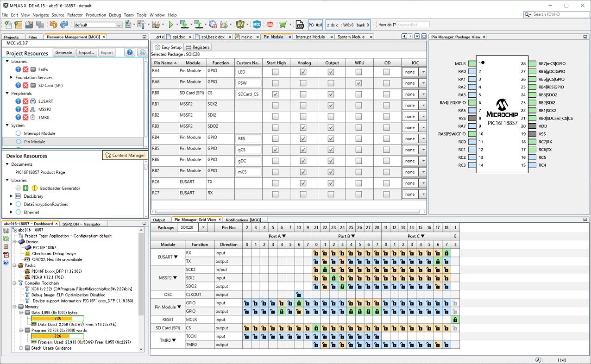Click the Import... button
Viewport: 591px width, 364px height.
tap(87, 53)
